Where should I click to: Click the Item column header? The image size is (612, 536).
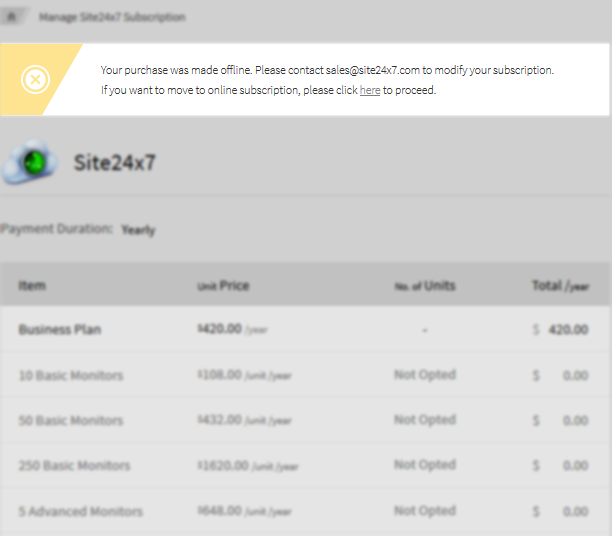point(32,286)
